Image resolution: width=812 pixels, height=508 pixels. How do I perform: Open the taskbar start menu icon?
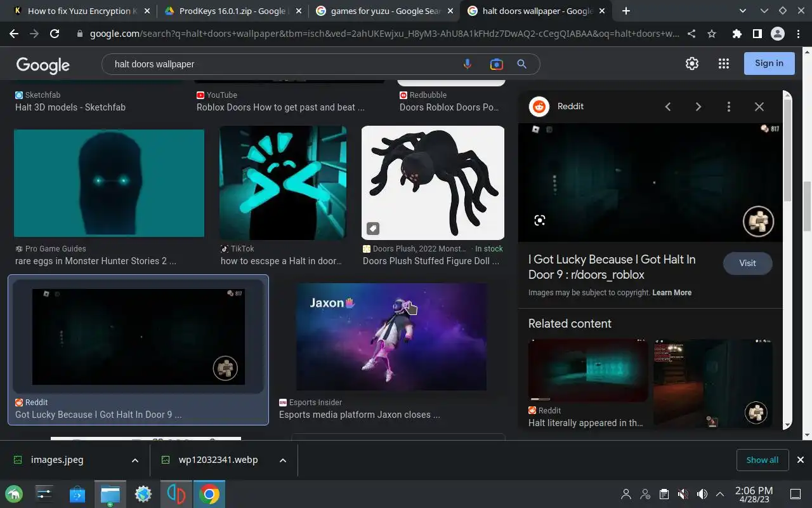pyautogui.click(x=14, y=494)
